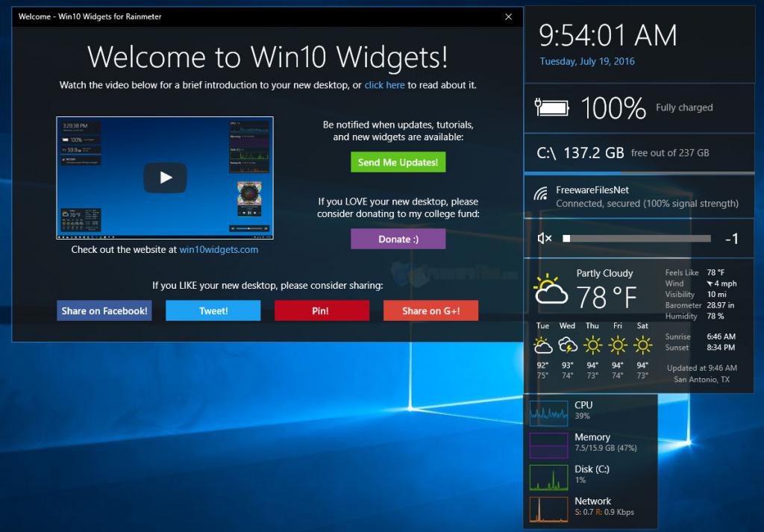Viewport: 764px width, 532px height.
Task: Click the wind direction arrow icon
Action: 710,284
